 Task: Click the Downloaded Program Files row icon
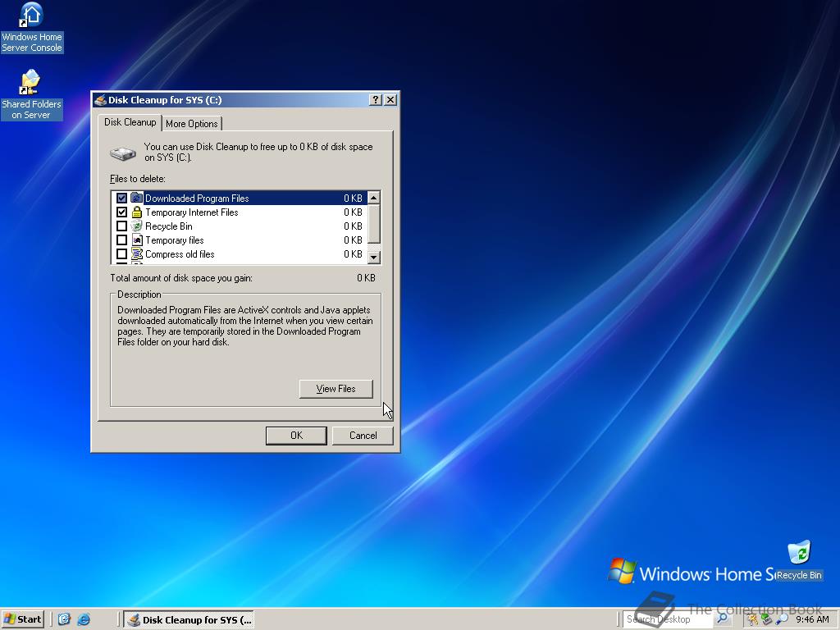point(137,199)
